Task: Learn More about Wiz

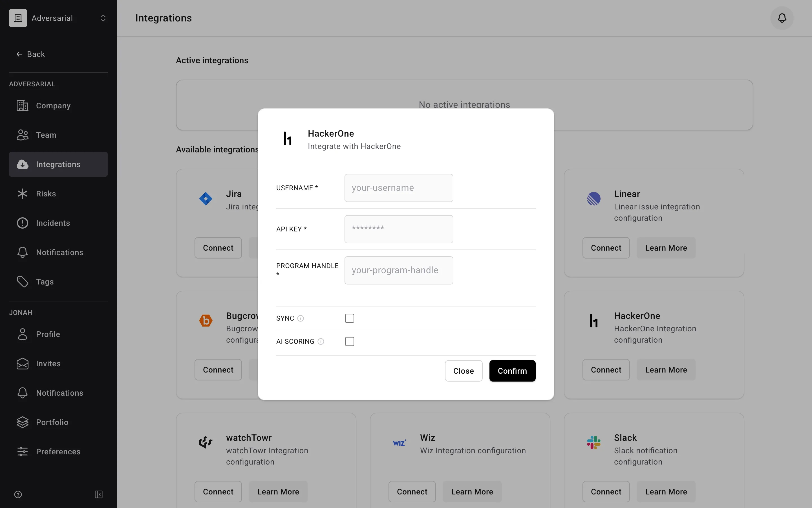Action: (472, 492)
